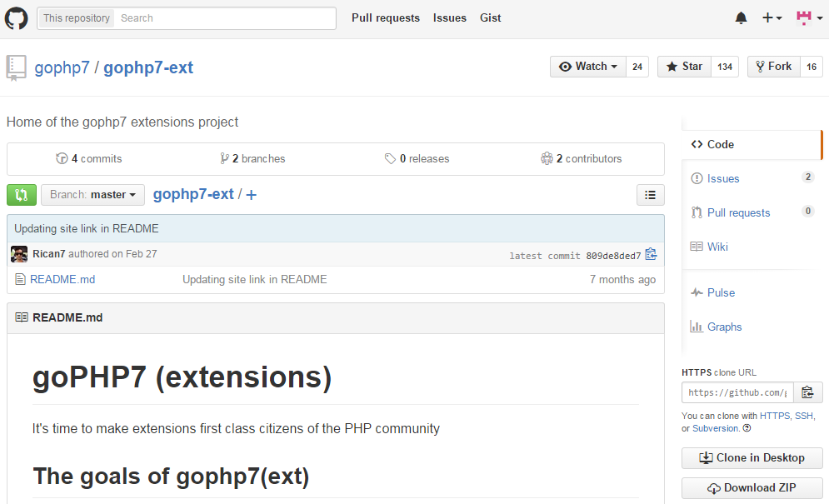Open gophp7-ext breadcrumb path link
Viewport: 829px width, 504px height.
coord(193,195)
